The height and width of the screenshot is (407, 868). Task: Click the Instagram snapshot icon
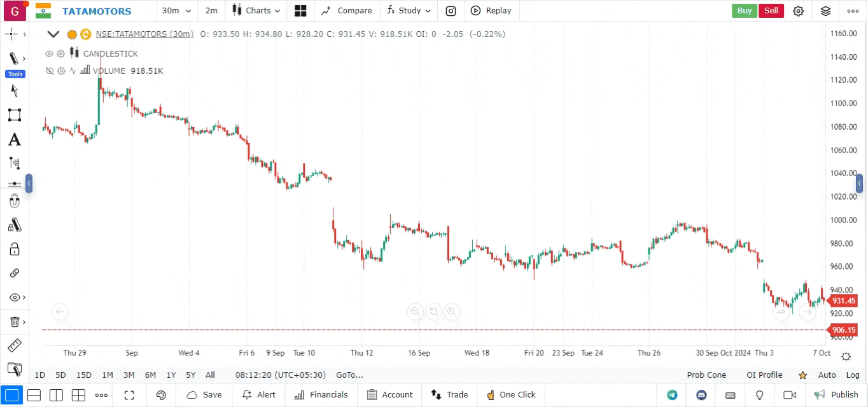click(x=451, y=11)
